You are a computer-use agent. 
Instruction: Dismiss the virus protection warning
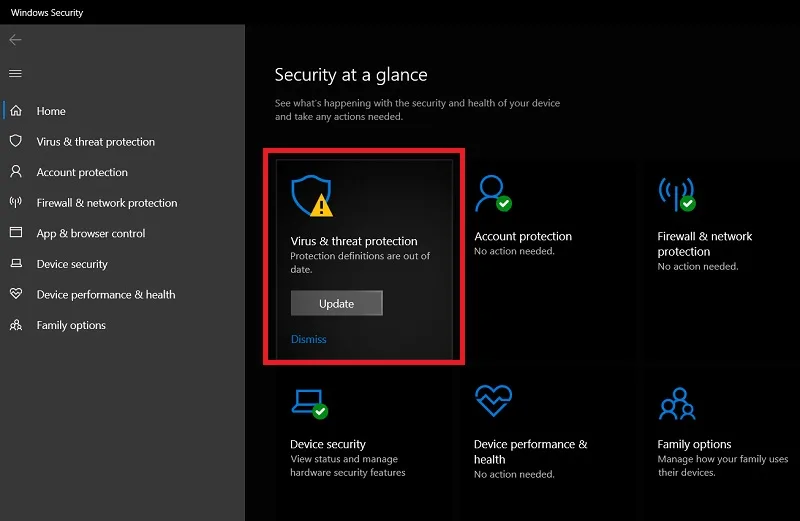point(309,339)
